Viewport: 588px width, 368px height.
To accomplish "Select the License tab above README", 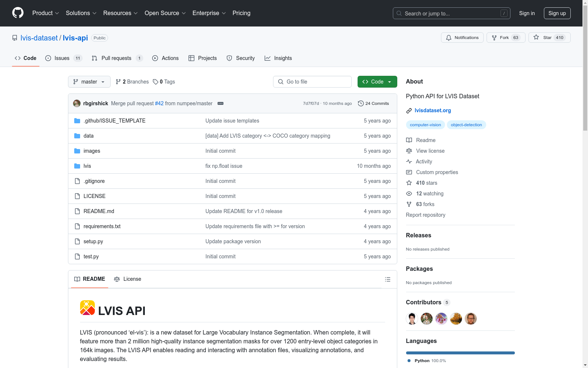I will pyautogui.click(x=128, y=279).
